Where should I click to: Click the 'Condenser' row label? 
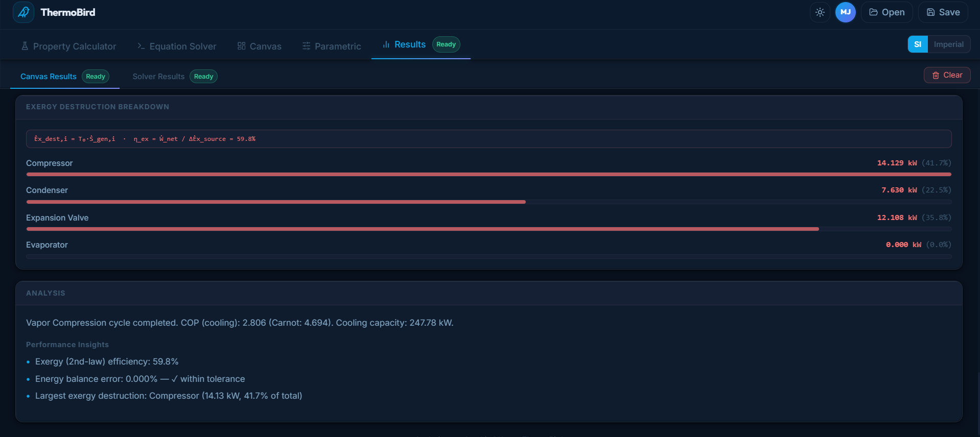coord(47,190)
